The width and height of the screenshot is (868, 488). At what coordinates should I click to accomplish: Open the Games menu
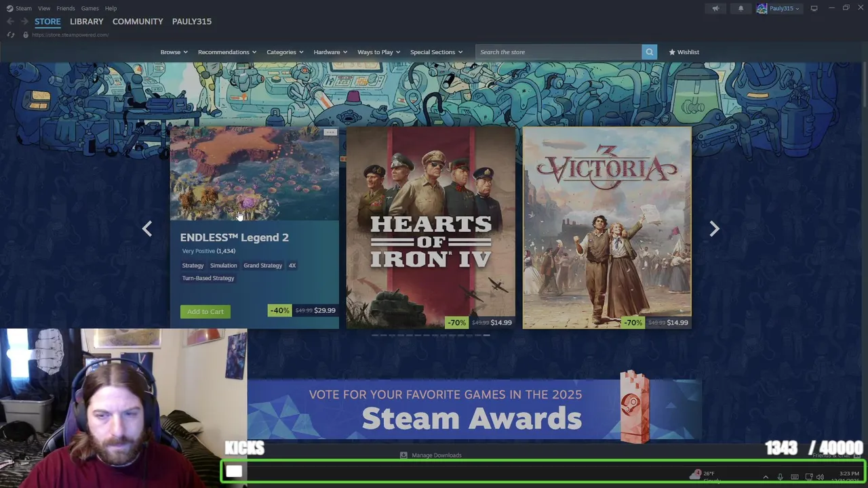pos(90,8)
